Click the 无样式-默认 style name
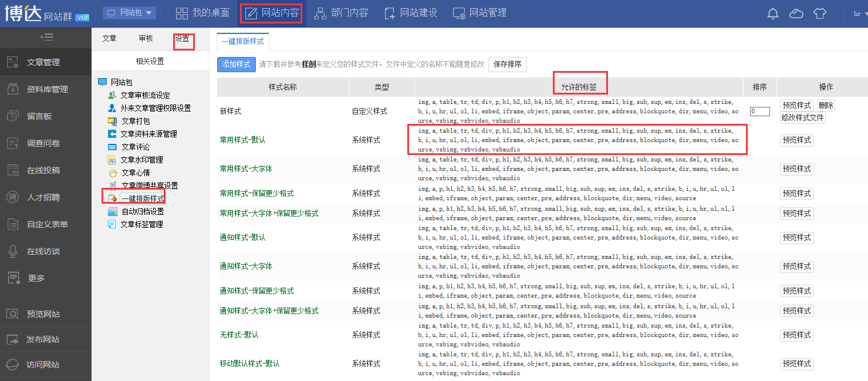This screenshot has height=381, width=868. [239, 335]
